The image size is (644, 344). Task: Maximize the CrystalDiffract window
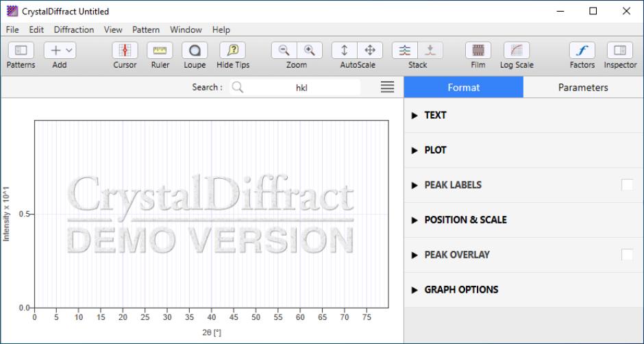pos(593,11)
